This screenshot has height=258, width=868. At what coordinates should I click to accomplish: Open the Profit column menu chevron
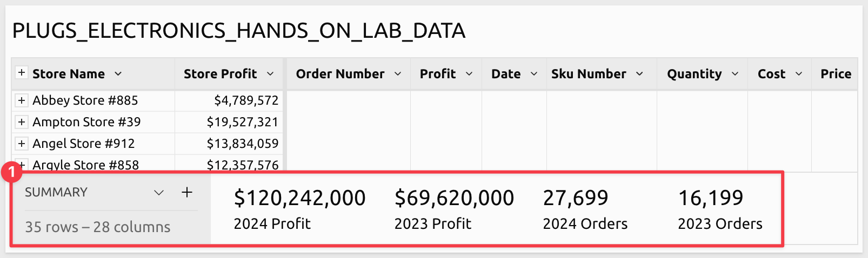tap(469, 74)
